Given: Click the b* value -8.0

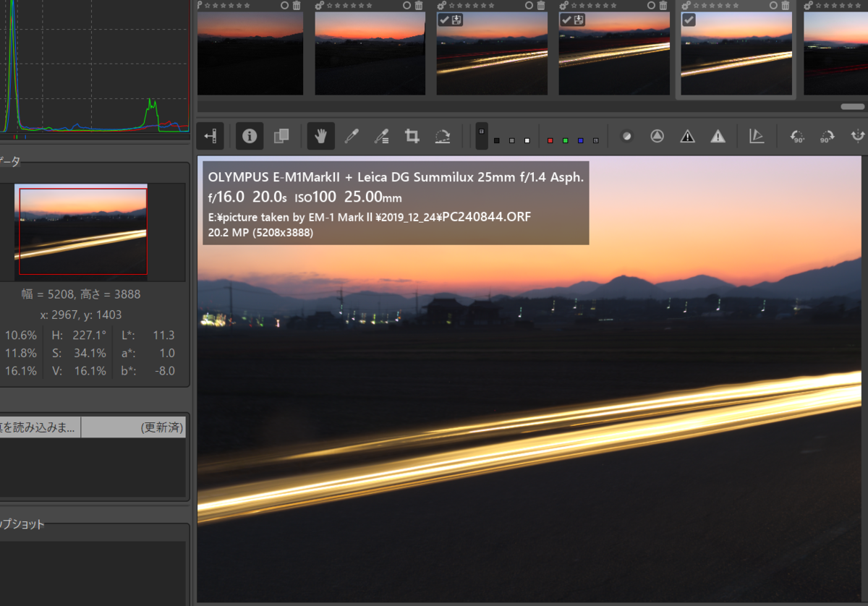Looking at the screenshot, I should (166, 371).
